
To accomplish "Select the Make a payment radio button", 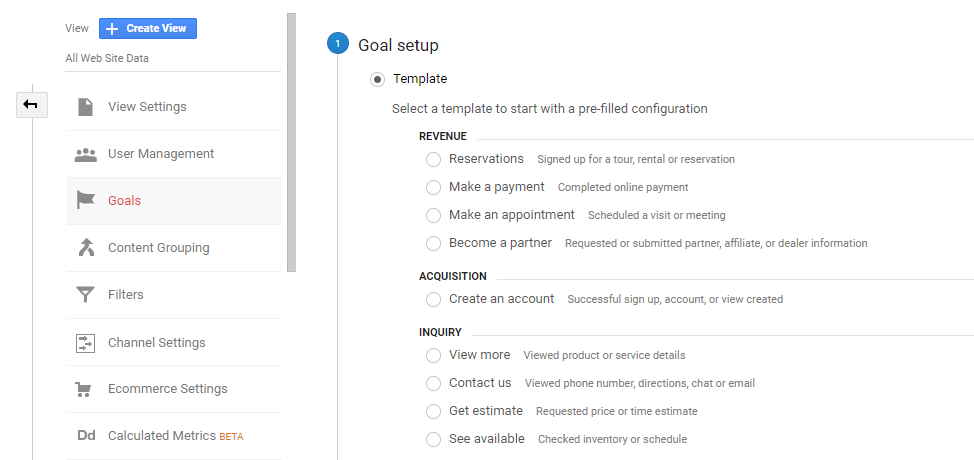I will 433,187.
